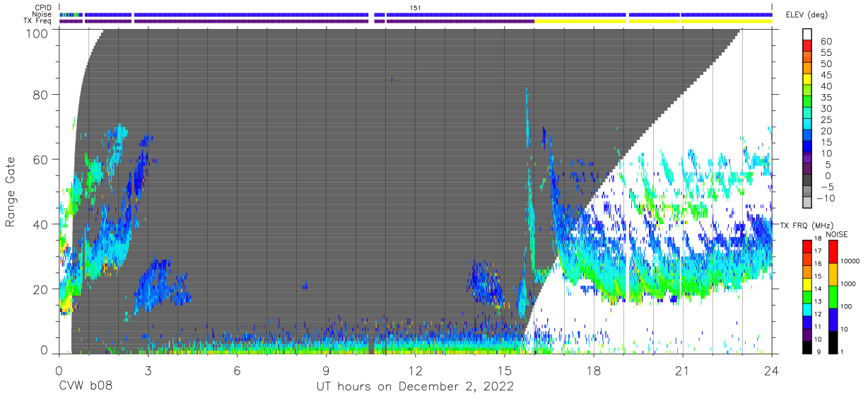Click the isolated scatter dot near 11 UT, gate 85
Viewport: 868px width, 401px height.
click(392, 80)
